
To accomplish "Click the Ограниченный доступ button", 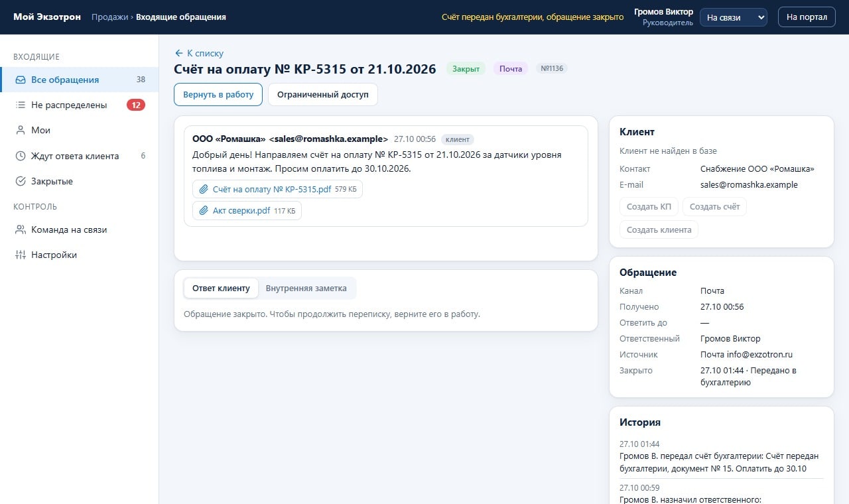I will [323, 94].
